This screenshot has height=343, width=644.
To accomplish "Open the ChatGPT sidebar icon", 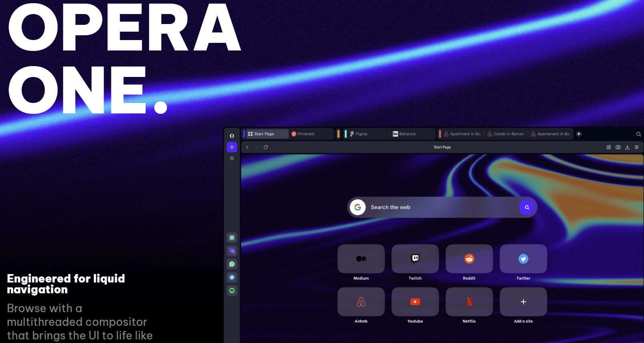I will tap(232, 238).
